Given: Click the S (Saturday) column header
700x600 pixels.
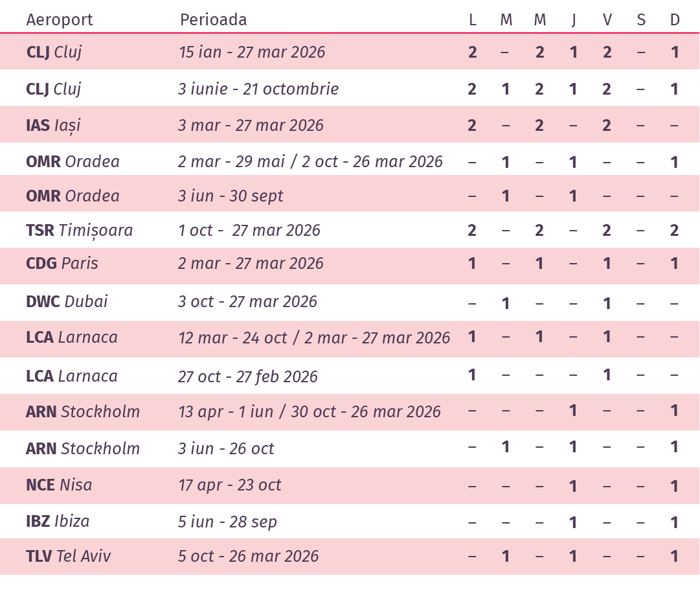Looking at the screenshot, I should (x=641, y=19).
